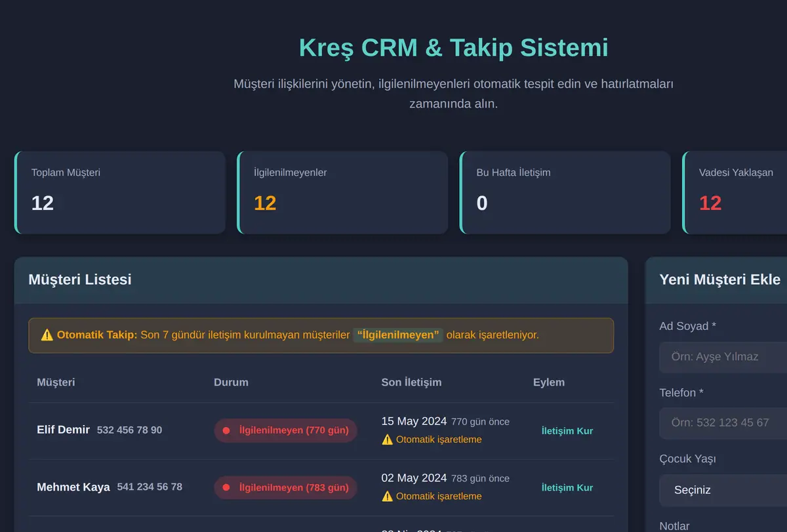Click the date 15 May 2024

click(414, 422)
